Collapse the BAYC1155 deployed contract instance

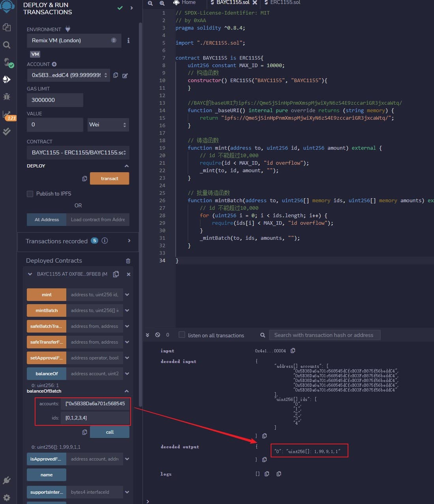30,274
